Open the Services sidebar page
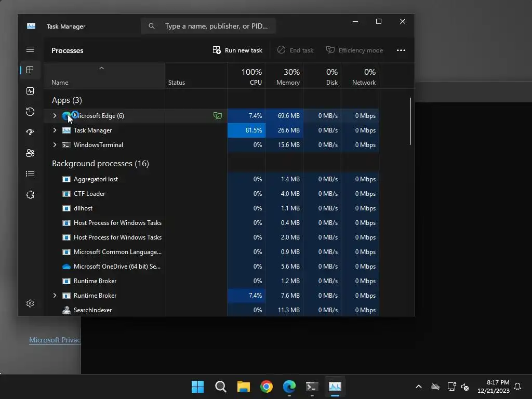The width and height of the screenshot is (532, 399). pos(30,195)
